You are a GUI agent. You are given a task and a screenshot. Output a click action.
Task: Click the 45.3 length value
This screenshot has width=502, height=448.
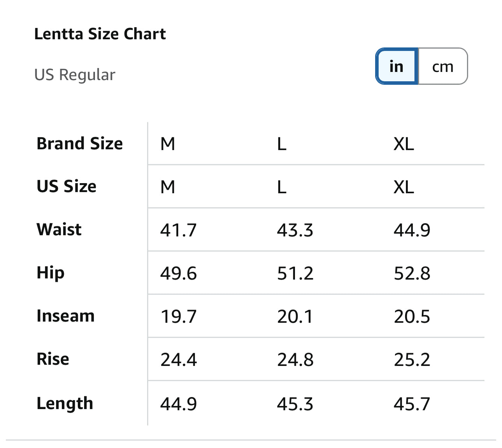pos(295,404)
